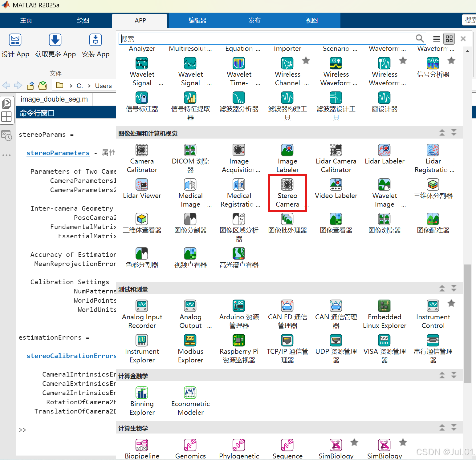Launch the Arduino 资源管理器 app

click(x=239, y=314)
